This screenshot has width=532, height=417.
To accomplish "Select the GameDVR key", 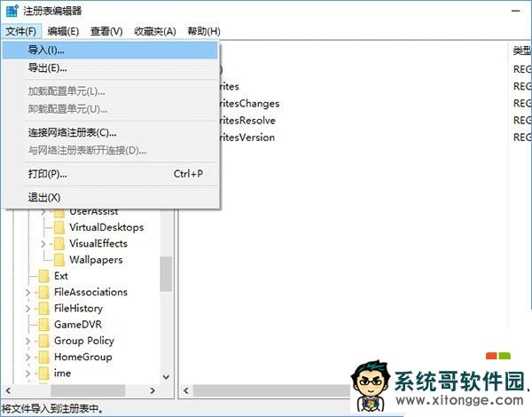I will pos(78,325).
